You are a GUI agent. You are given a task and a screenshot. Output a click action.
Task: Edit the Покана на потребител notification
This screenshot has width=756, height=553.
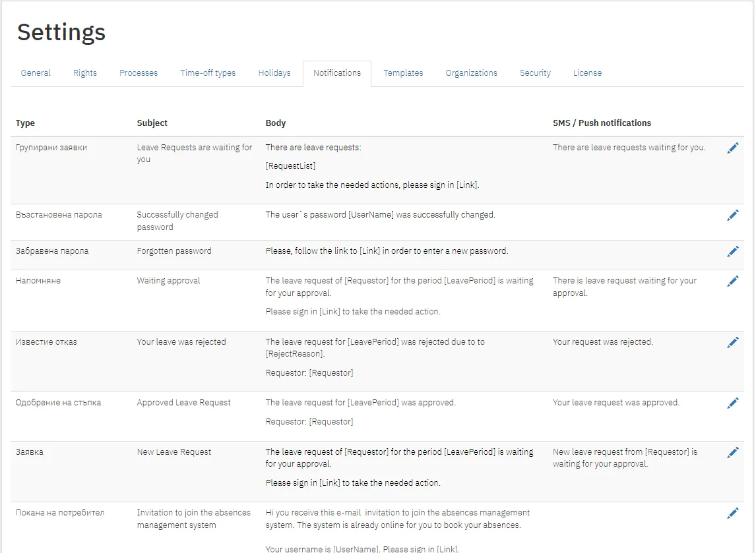pos(732,513)
